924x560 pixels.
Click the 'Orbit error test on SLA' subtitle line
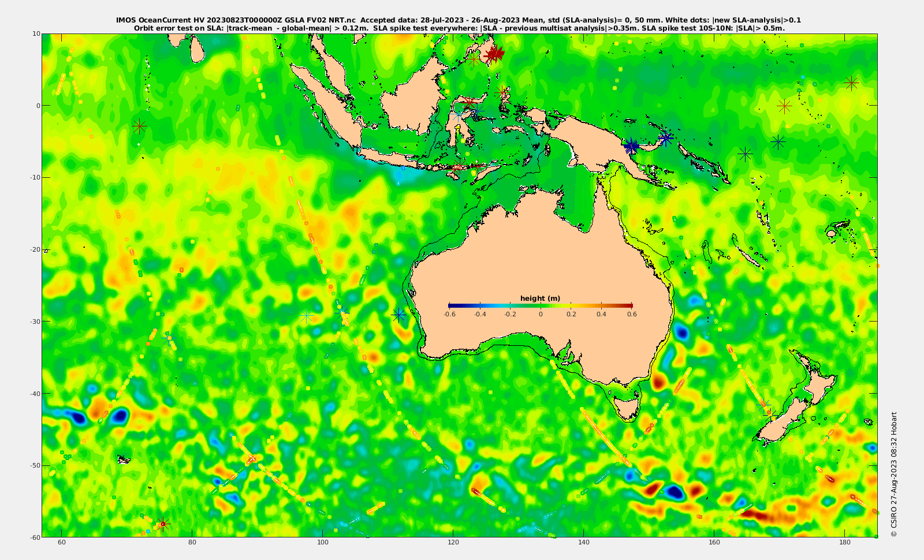click(x=459, y=28)
